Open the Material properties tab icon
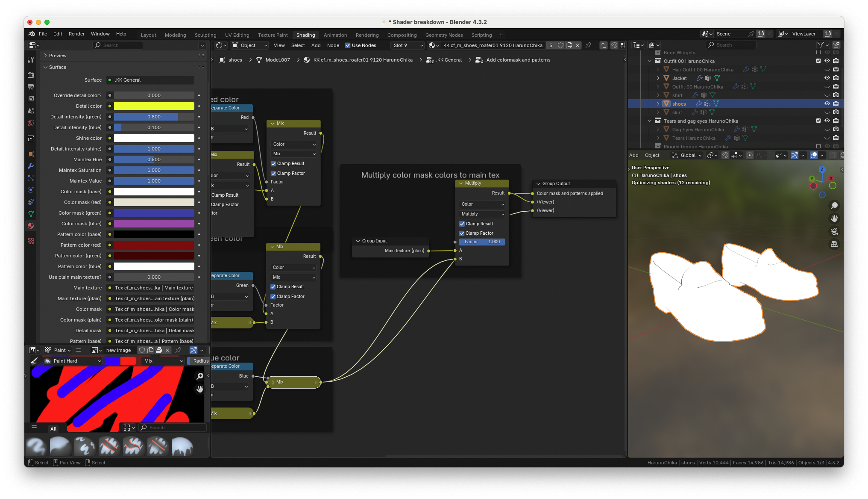This screenshot has height=499, width=868. click(x=31, y=226)
